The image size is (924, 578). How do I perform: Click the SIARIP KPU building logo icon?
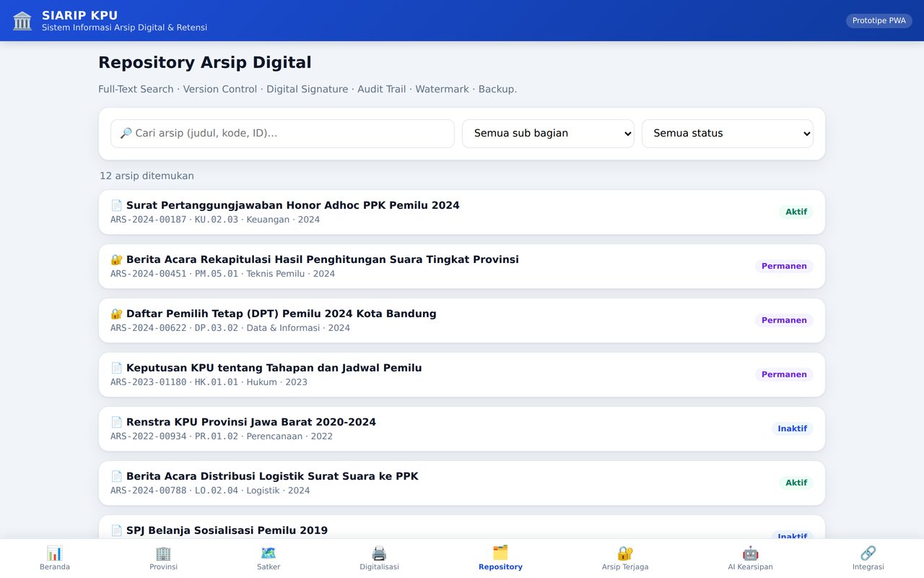point(22,20)
